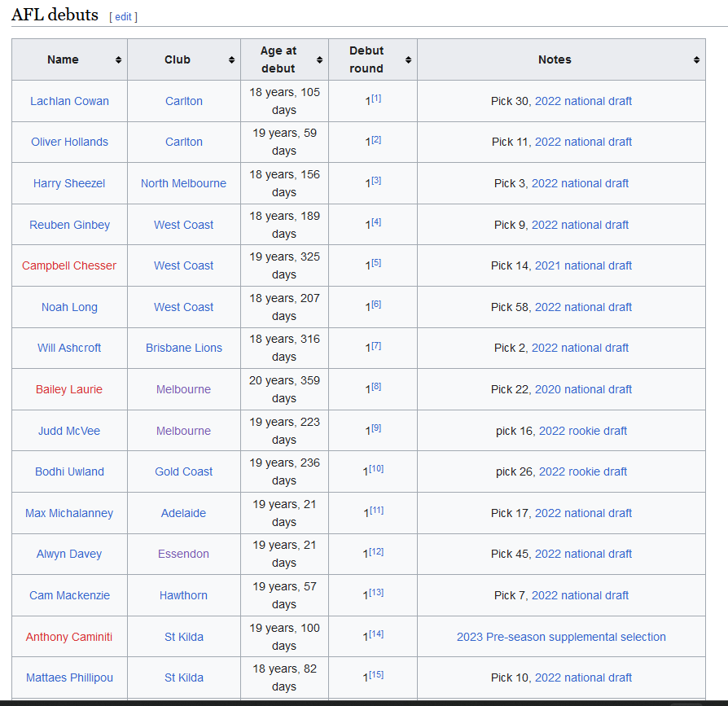Open the North Melbourne club link

183,183
